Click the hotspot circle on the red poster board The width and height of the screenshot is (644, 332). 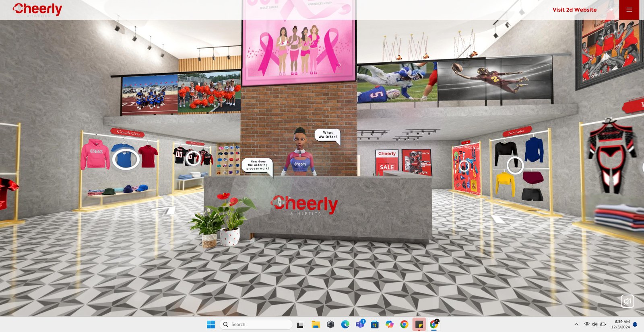464,166
